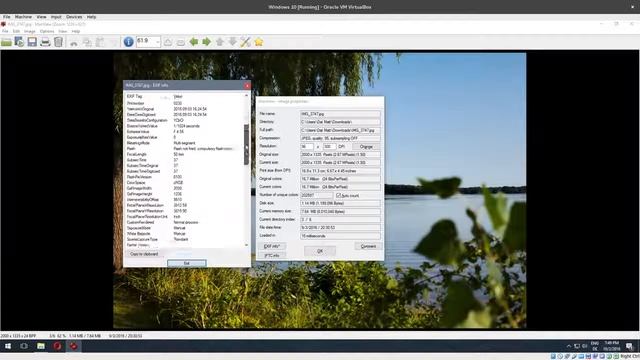Print the image via the printer icon
The width and height of the screenshot is (640, 360).
tap(45, 42)
